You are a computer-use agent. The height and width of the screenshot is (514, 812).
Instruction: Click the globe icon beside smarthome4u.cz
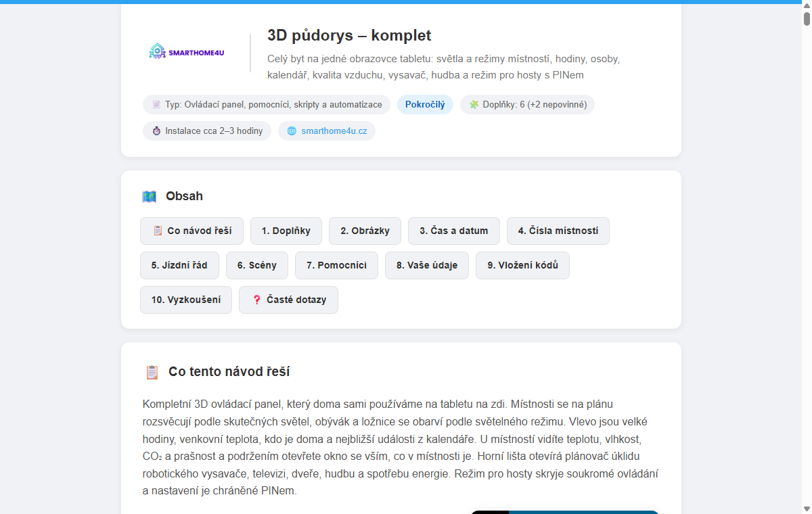click(x=292, y=131)
